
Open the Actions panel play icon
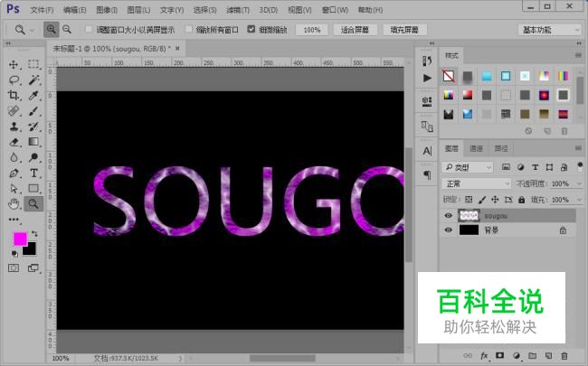point(427,78)
